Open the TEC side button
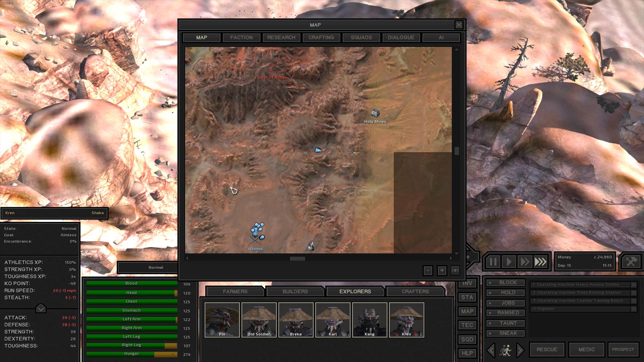The image size is (644, 362). tap(467, 325)
